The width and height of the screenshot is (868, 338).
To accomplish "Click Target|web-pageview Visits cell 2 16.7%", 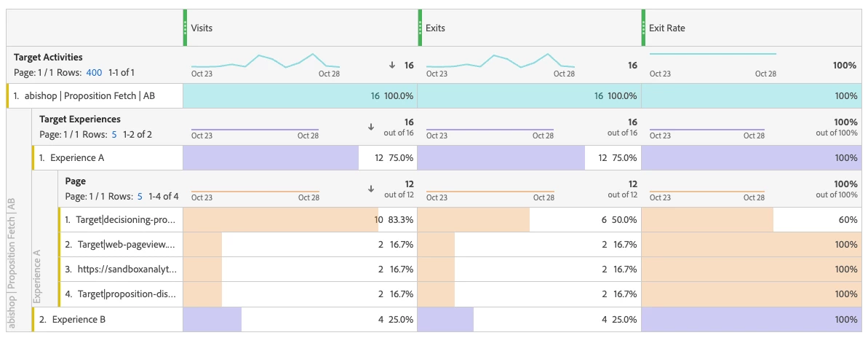I will click(300, 244).
